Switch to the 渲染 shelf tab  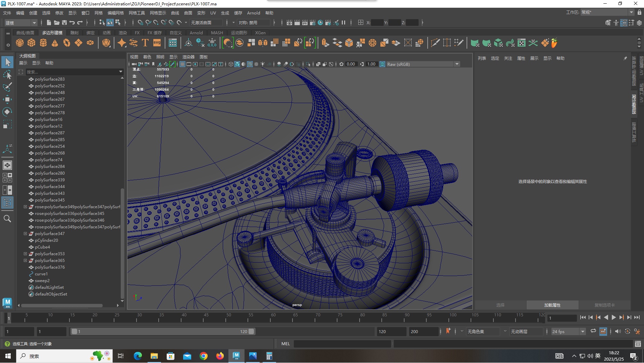coord(122,33)
